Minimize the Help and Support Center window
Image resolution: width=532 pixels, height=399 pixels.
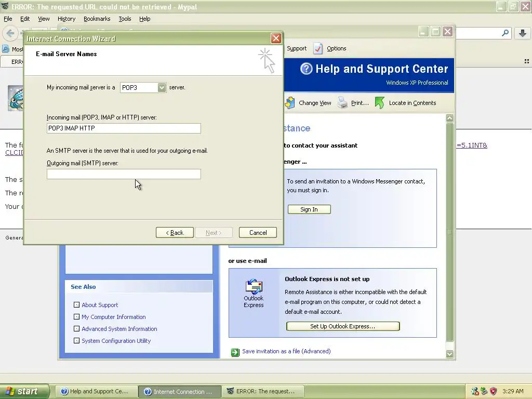point(423,32)
